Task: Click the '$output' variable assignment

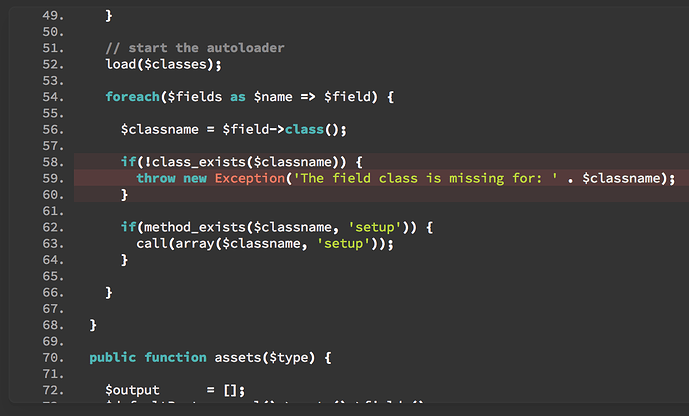Action: pos(130,389)
